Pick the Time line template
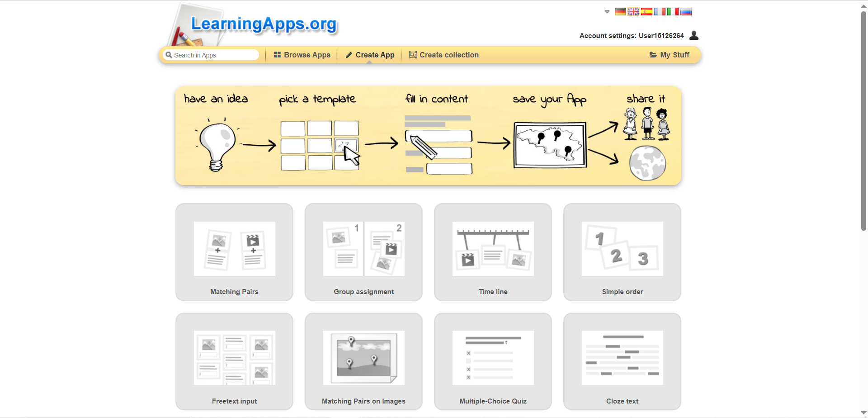The image size is (868, 418). tap(493, 252)
